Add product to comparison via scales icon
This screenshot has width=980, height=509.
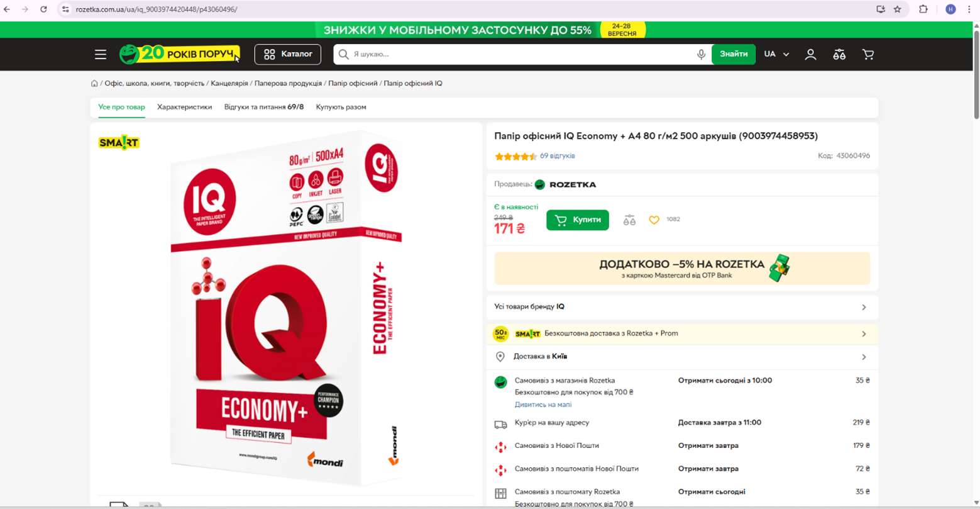[629, 220]
